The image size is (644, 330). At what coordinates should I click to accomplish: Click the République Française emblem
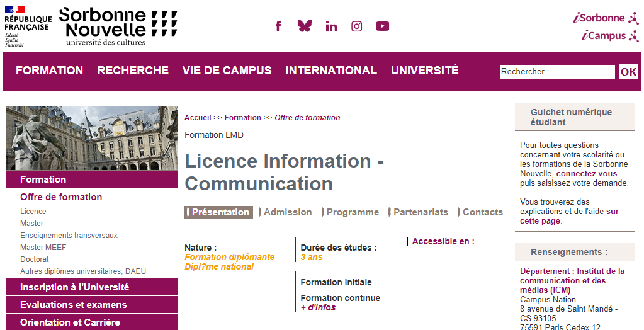coord(28,26)
